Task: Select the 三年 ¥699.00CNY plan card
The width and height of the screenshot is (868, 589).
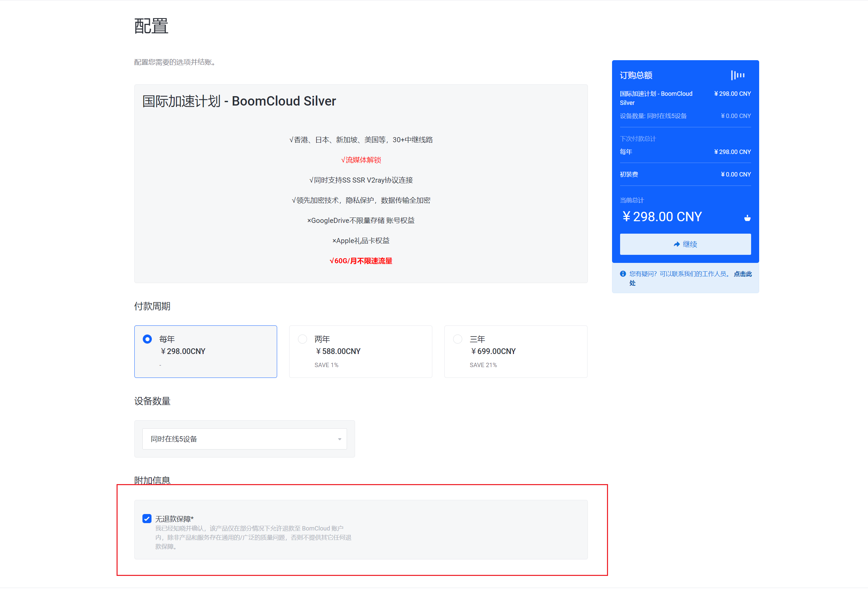Action: coord(515,351)
